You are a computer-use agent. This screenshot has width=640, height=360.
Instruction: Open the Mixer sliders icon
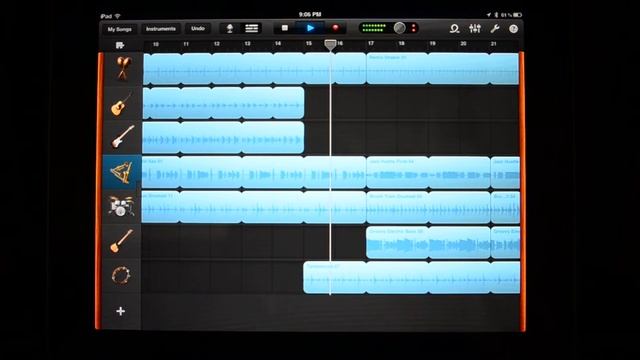click(x=475, y=29)
